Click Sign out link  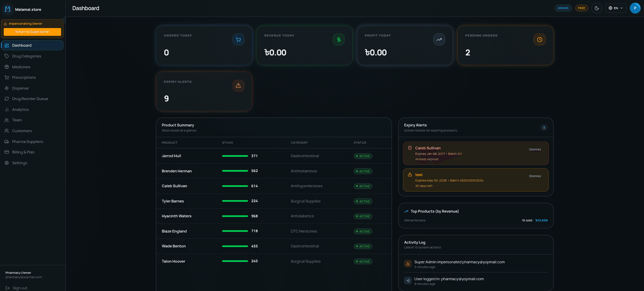tap(17, 288)
